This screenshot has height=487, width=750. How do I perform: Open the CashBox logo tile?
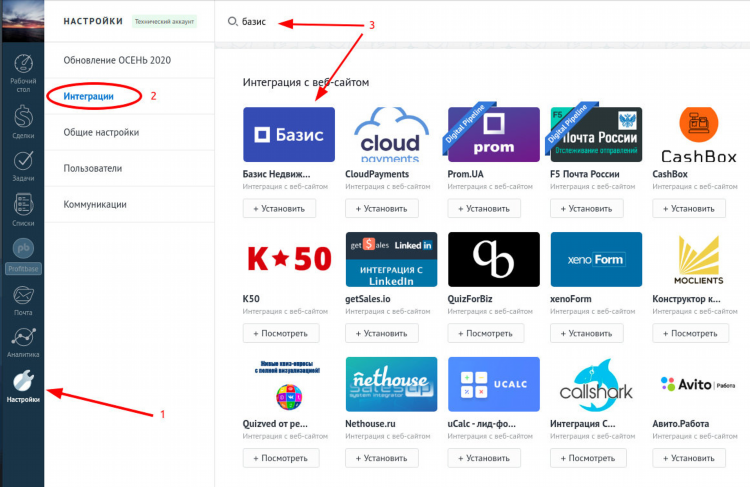coord(698,134)
